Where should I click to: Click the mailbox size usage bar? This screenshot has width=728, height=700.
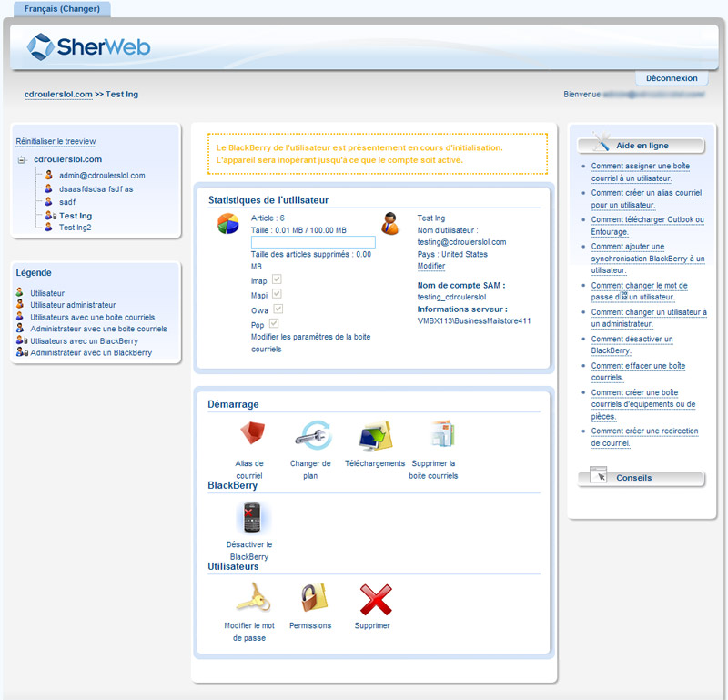(313, 242)
